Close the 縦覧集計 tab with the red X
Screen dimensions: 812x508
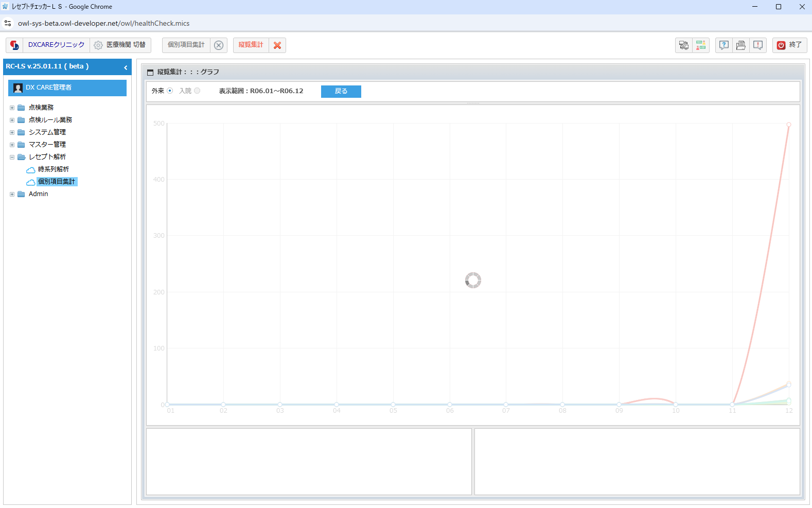(x=277, y=45)
